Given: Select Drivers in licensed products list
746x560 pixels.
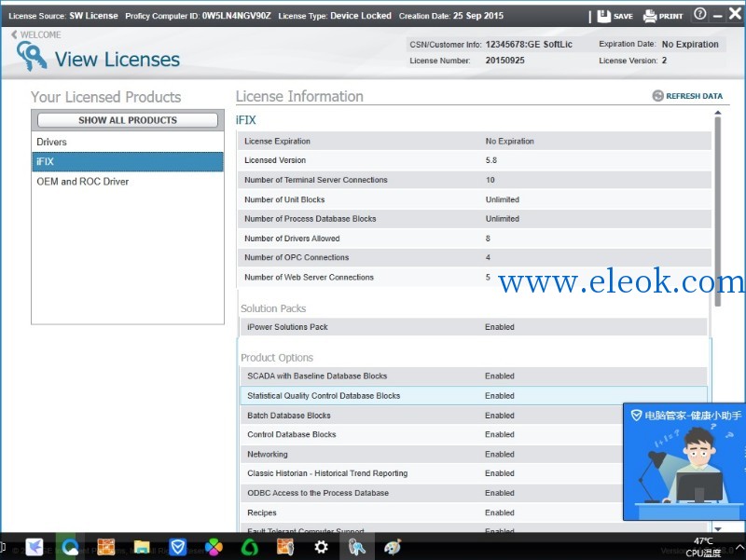Looking at the screenshot, I should pyautogui.click(x=128, y=142).
